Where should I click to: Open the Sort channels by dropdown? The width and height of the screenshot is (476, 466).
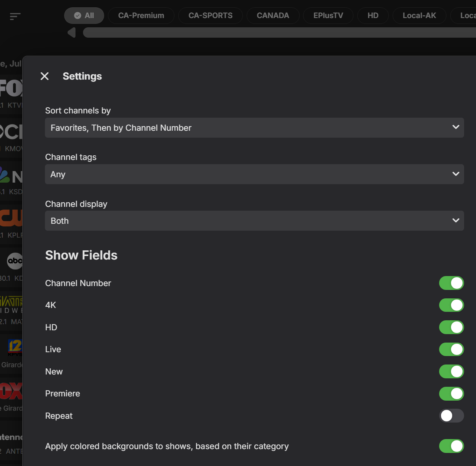point(254,128)
